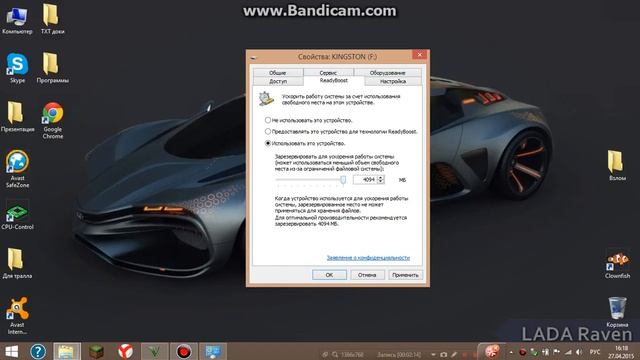Open File Explorer in taskbar
Viewport: 640px width, 360px height.
(x=67, y=351)
